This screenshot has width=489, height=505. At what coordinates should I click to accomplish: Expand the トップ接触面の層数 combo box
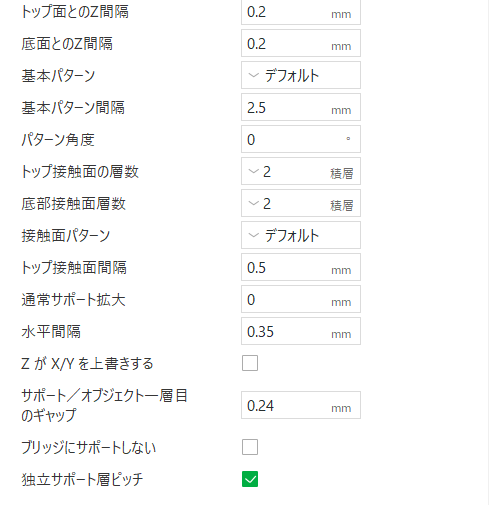[301, 171]
